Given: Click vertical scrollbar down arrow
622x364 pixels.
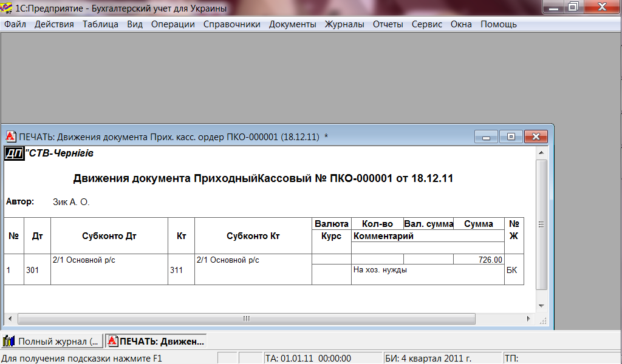Looking at the screenshot, I should 541,306.
